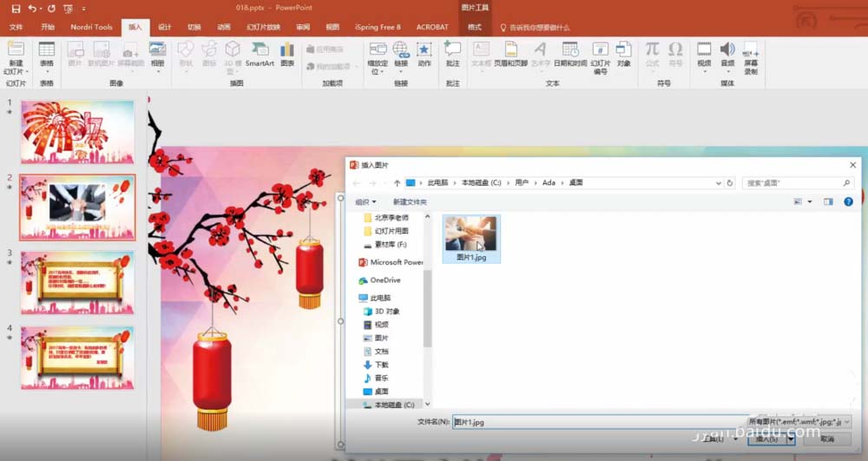Select the 图片1.jpg file thumbnail
The width and height of the screenshot is (868, 461).
(471, 239)
